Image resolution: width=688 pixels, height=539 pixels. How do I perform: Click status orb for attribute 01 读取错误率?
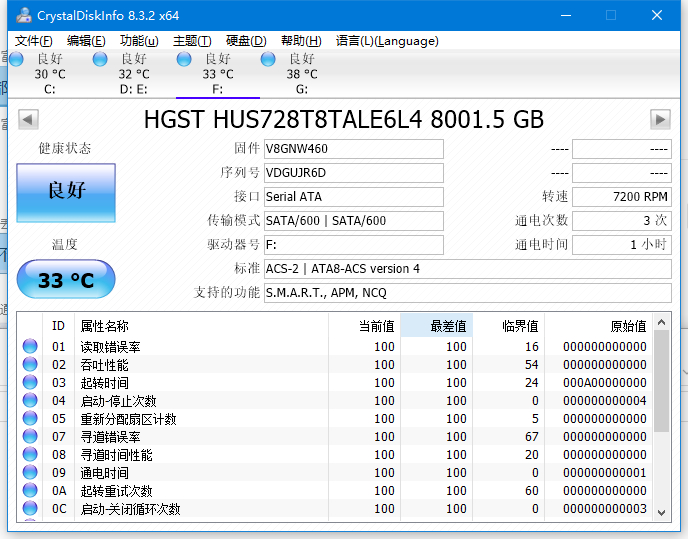(x=30, y=346)
